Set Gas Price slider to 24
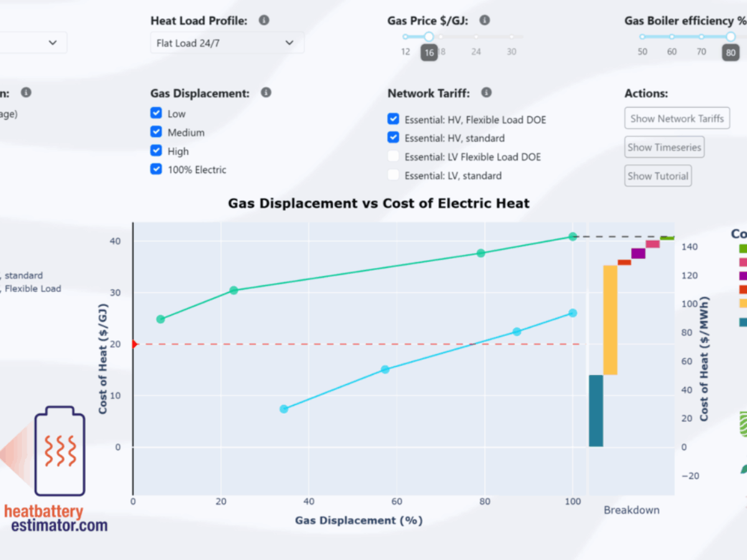Viewport: 747px width, 560px height. [x=476, y=37]
